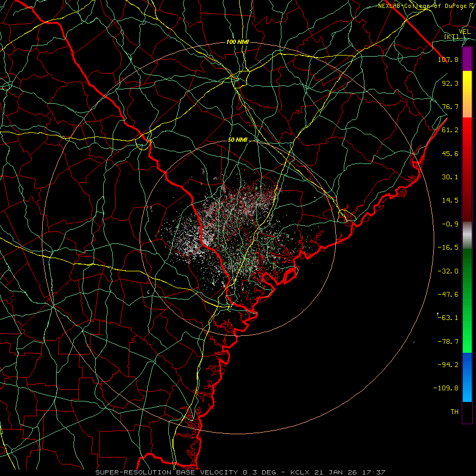The height and width of the screenshot is (476, 476).
Task: Click the 61.2 velocity scale value
Action: (x=450, y=130)
